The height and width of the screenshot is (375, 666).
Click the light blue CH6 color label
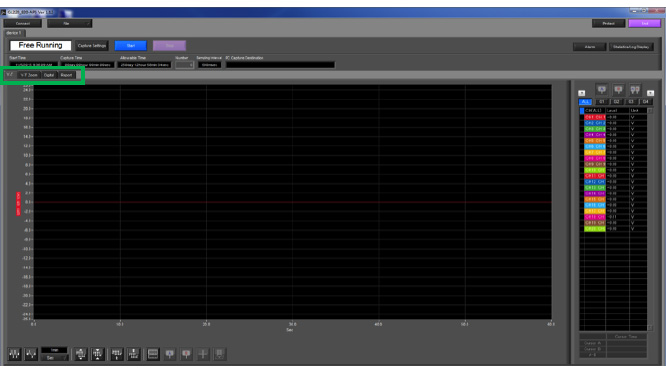(595, 147)
